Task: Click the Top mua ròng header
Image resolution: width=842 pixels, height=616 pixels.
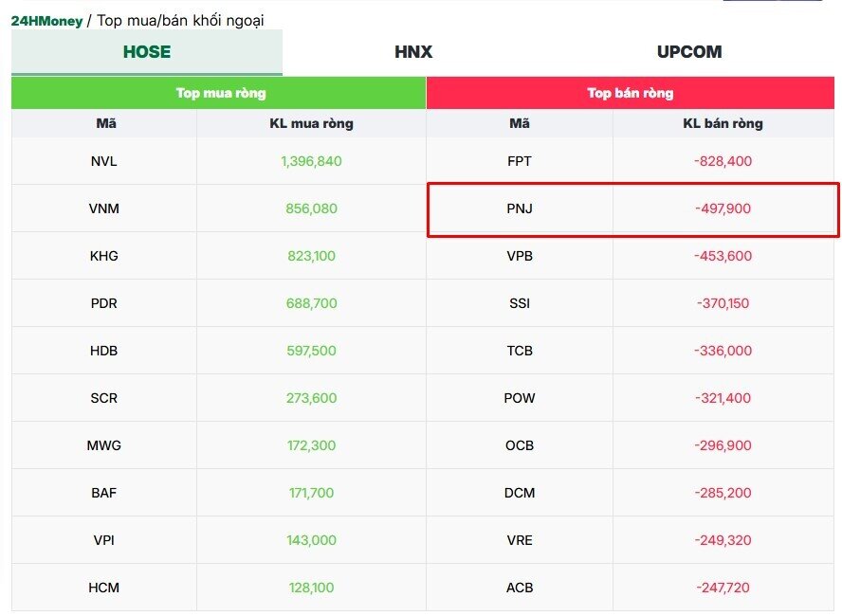Action: click(219, 93)
